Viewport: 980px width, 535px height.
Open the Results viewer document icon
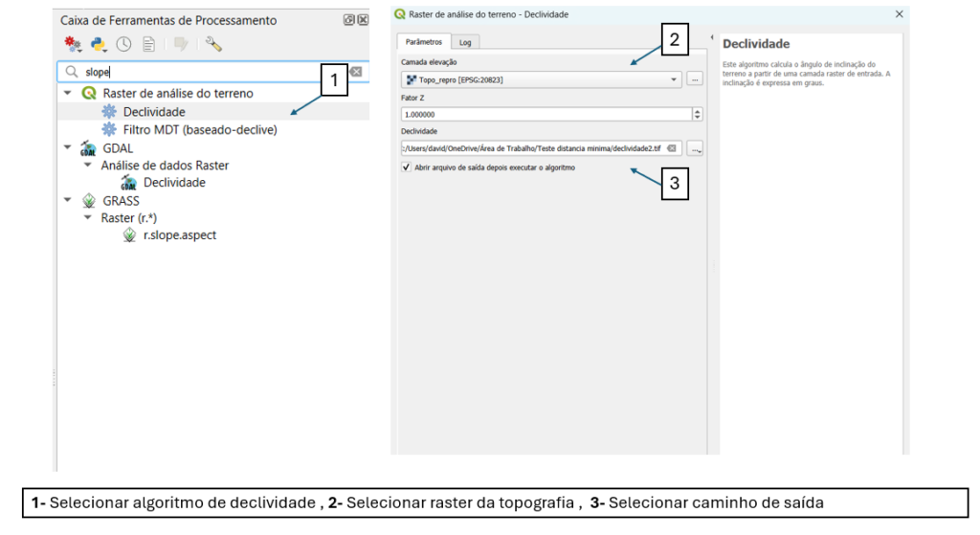pos(148,44)
